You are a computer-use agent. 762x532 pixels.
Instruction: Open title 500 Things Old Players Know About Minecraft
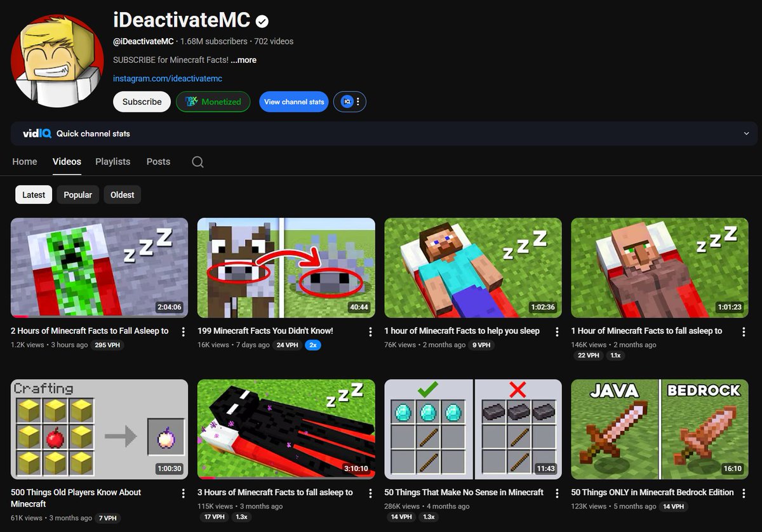pyautogui.click(x=76, y=498)
